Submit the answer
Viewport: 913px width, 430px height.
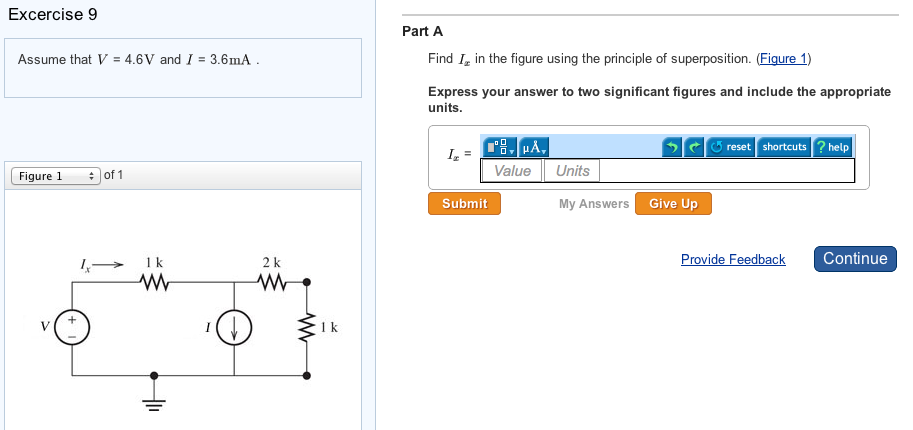(464, 204)
